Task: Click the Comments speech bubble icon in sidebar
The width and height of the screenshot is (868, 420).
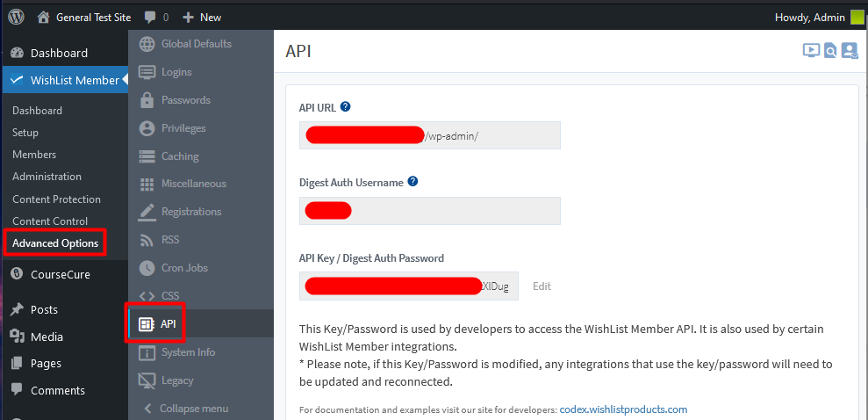Action: [18, 389]
